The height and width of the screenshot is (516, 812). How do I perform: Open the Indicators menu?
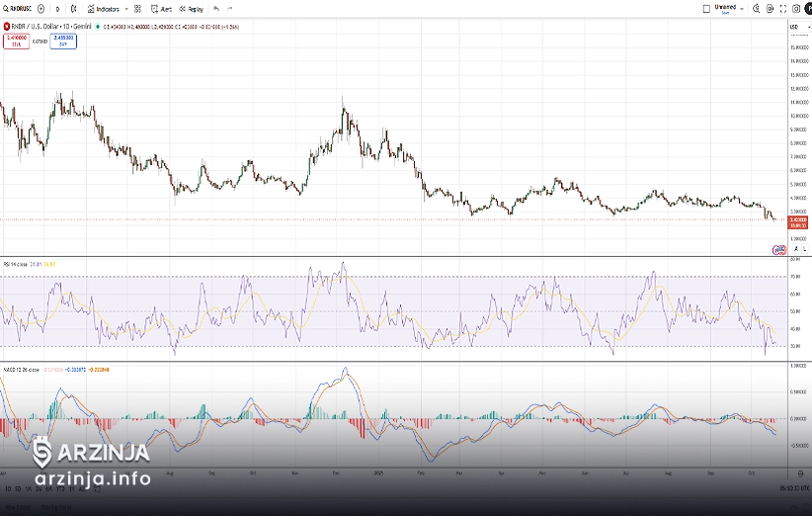103,8
